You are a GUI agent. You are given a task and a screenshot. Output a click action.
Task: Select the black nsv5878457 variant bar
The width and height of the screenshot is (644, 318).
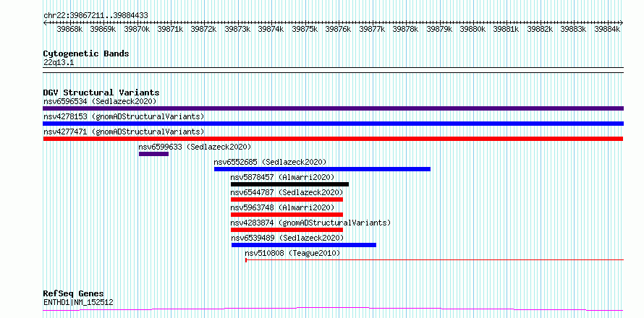[289, 184]
